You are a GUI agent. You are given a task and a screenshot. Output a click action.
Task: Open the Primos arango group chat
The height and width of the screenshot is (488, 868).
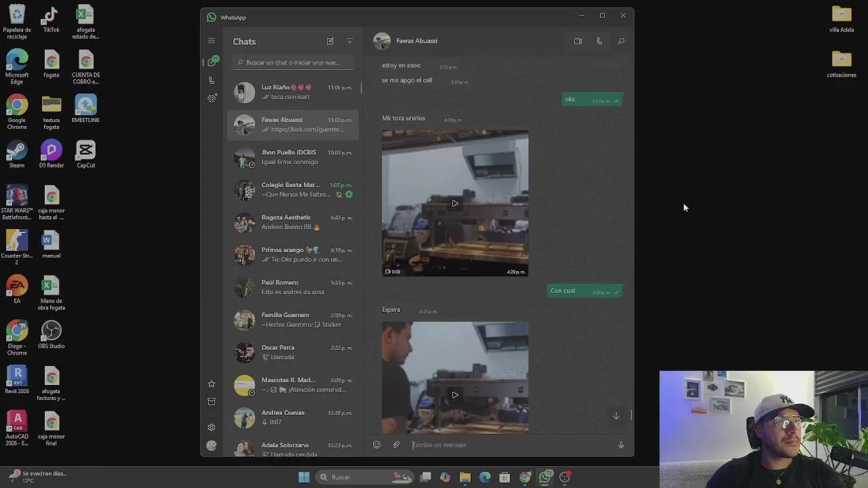coord(293,255)
